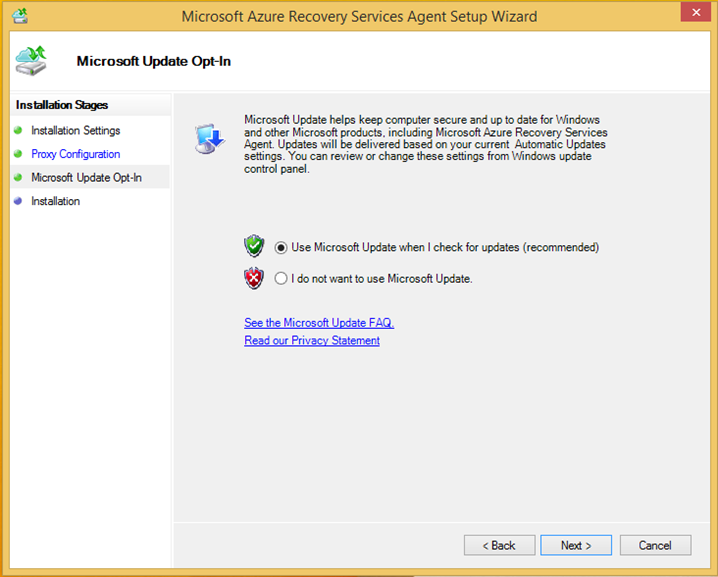The width and height of the screenshot is (718, 577).
Task: Go Back to previous wizard page
Action: [x=500, y=545]
